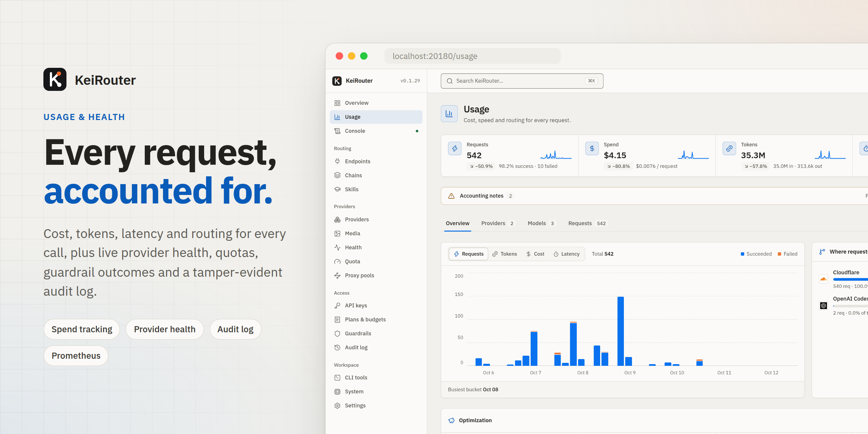Screen dimensions: 868x434
Task: Switch the chart to Cost metric
Action: point(535,254)
